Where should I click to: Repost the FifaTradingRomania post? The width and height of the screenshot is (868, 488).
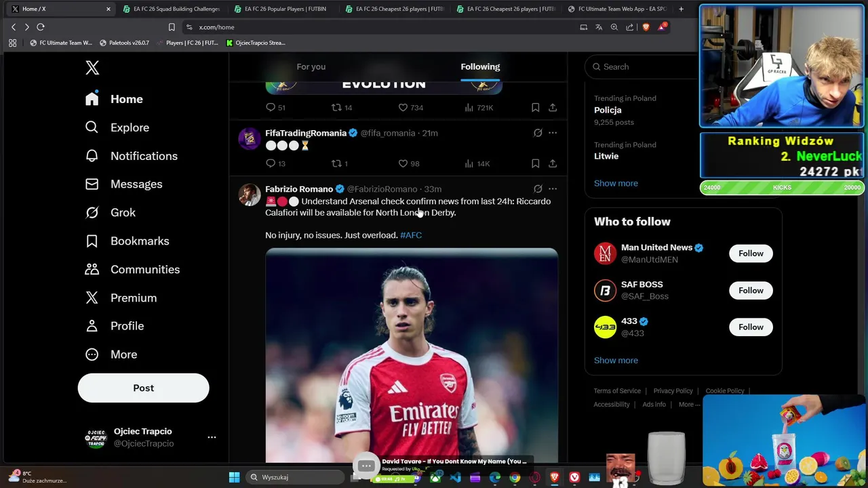(339, 163)
